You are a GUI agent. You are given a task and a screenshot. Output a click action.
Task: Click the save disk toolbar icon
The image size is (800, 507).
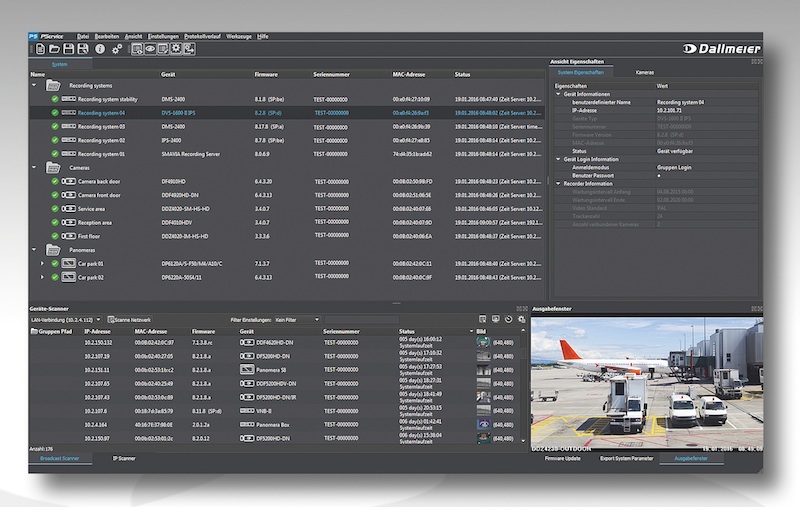tap(69, 48)
